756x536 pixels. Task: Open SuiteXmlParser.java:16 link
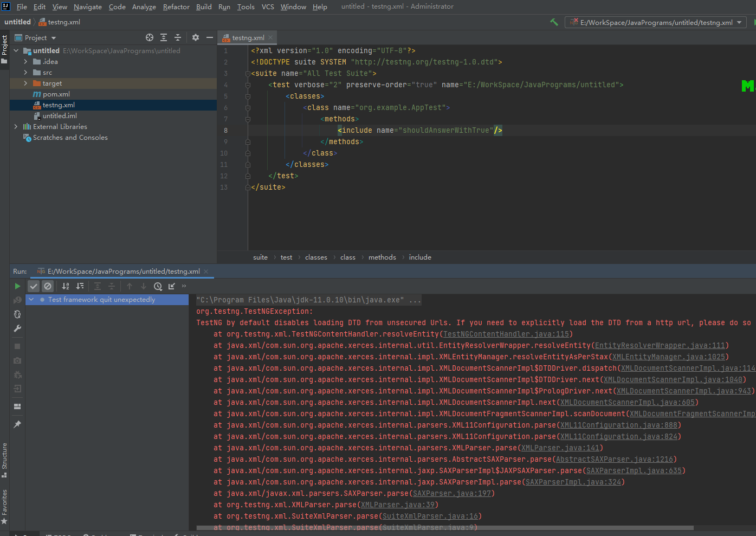pos(430,516)
